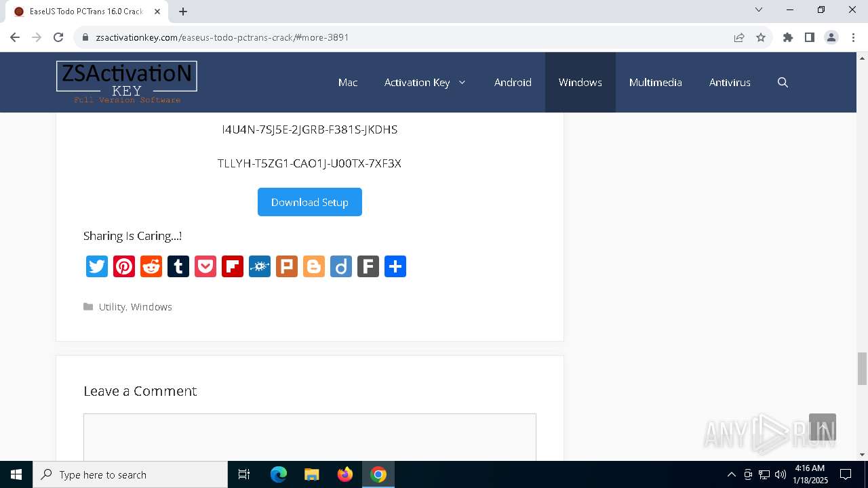Reload the page with refresh icon
Screen dimensions: 868x488
coord(58,37)
